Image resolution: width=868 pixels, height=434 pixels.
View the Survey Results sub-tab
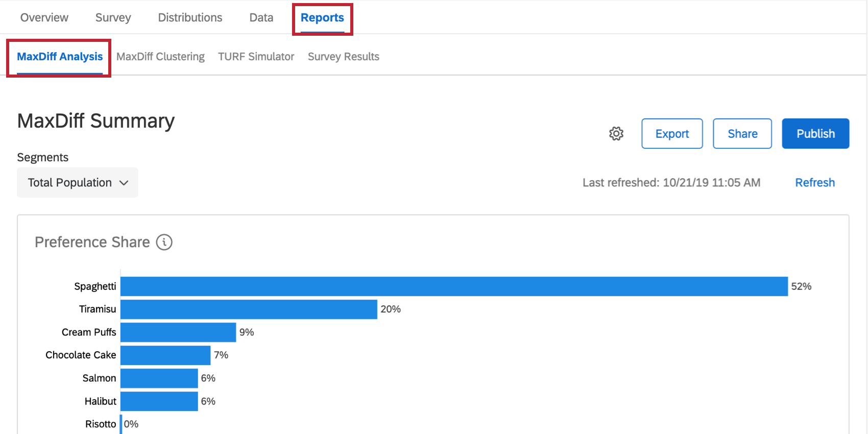click(x=343, y=57)
